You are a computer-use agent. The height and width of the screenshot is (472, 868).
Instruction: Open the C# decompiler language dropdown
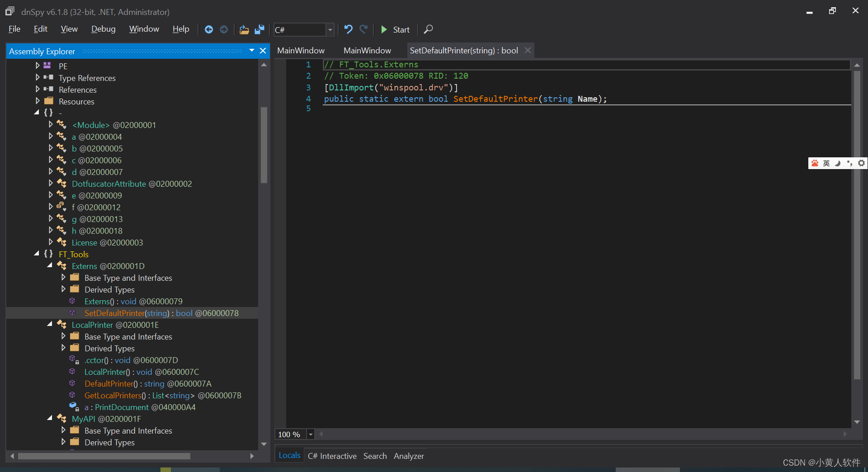(330, 29)
